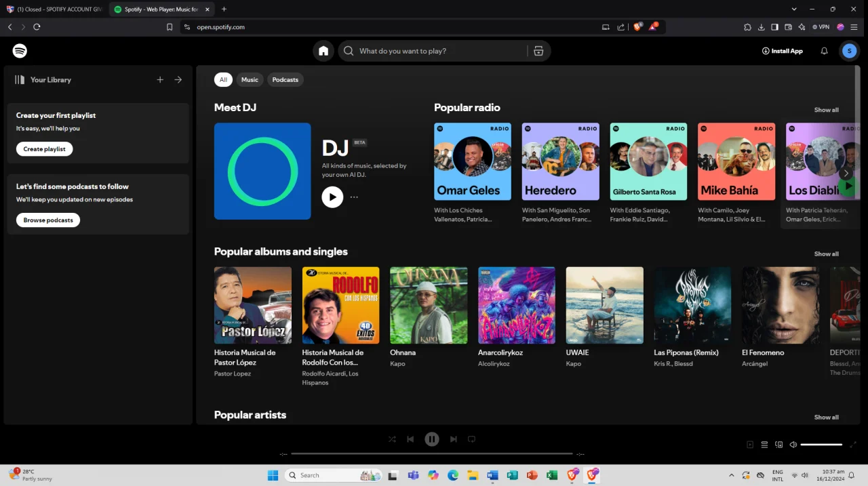
Task: Open the user profile avatar S
Action: tap(849, 51)
